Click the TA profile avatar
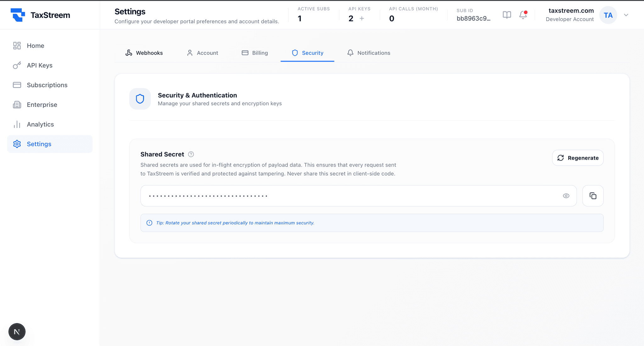The image size is (644, 346). pyautogui.click(x=608, y=15)
